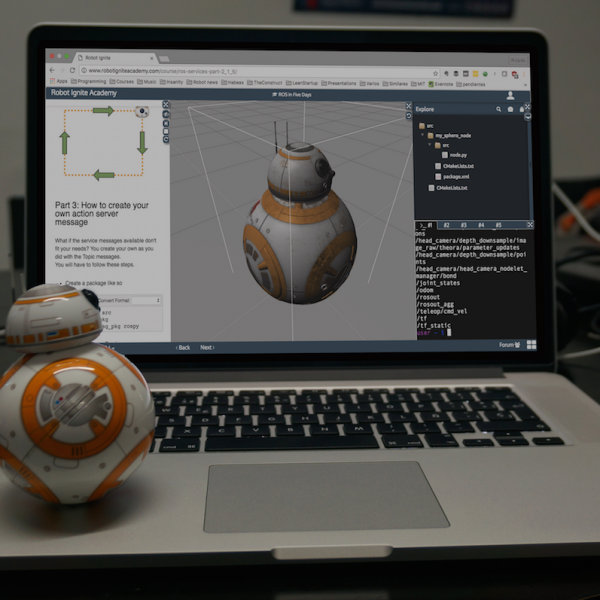
Task: Open the LeanStartup bookmarks folder
Action: click(302, 83)
